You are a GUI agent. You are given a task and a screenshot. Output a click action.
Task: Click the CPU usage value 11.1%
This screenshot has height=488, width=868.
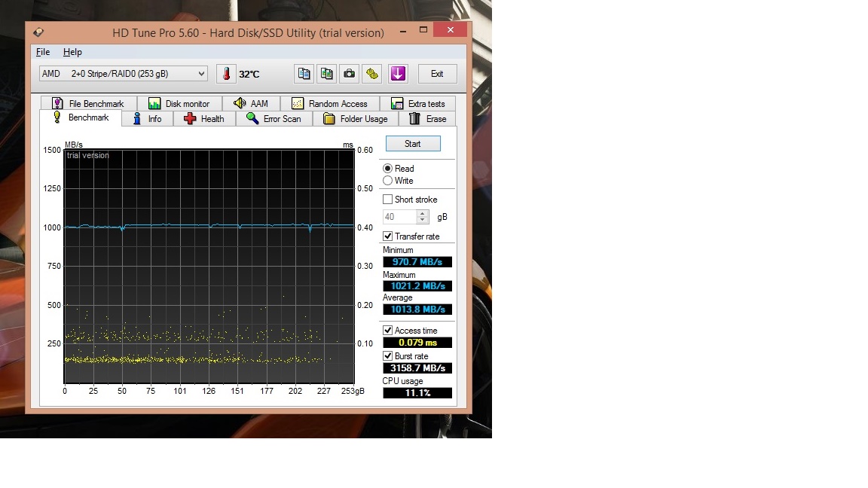417,393
